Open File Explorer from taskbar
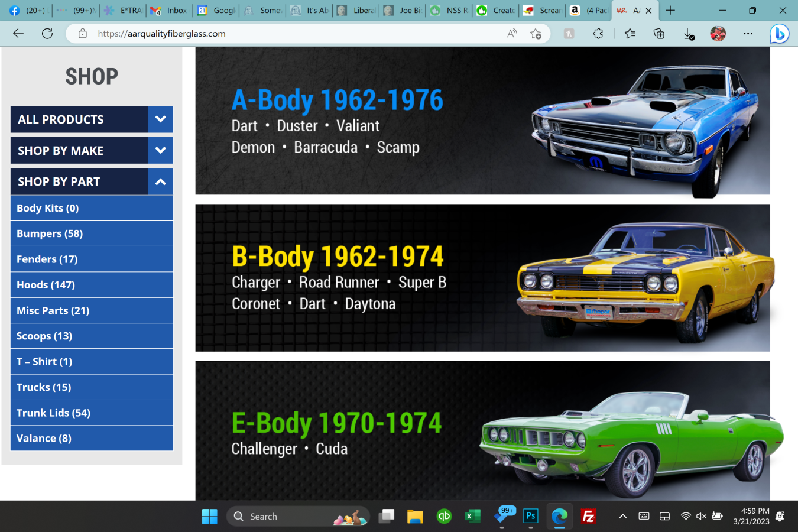Image resolution: width=798 pixels, height=532 pixels. pos(415,517)
